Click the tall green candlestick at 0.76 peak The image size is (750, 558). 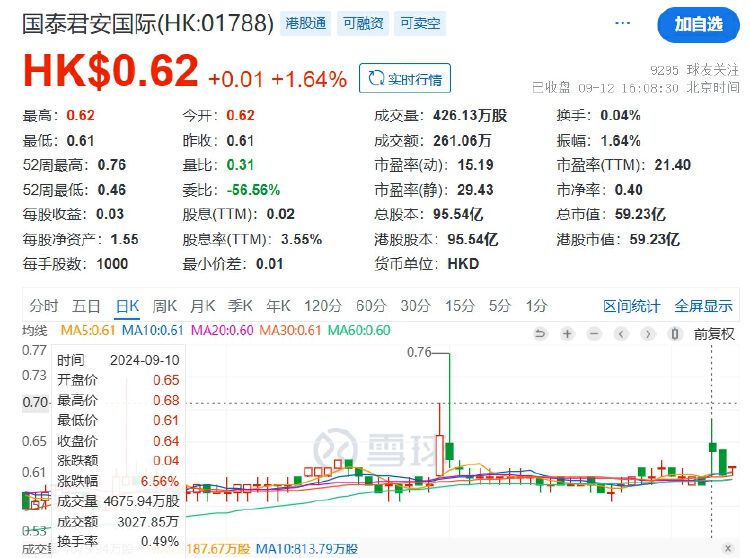point(450,411)
